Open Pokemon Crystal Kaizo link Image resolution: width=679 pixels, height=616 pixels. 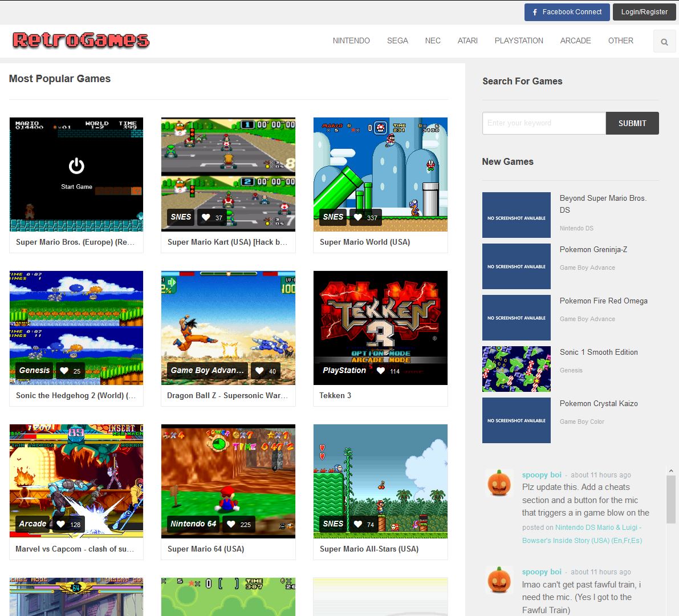(x=599, y=403)
